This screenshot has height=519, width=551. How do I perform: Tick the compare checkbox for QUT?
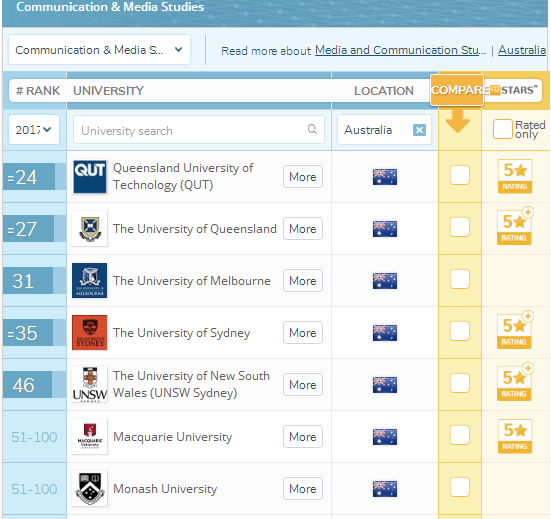coord(460,175)
